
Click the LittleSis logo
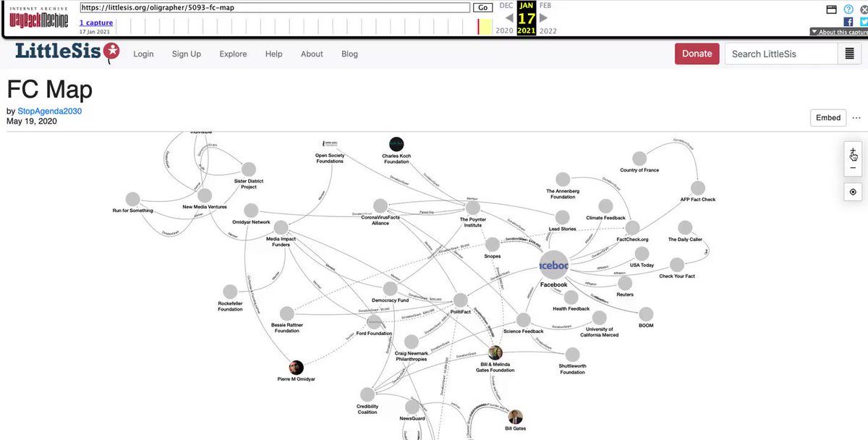coord(67,53)
